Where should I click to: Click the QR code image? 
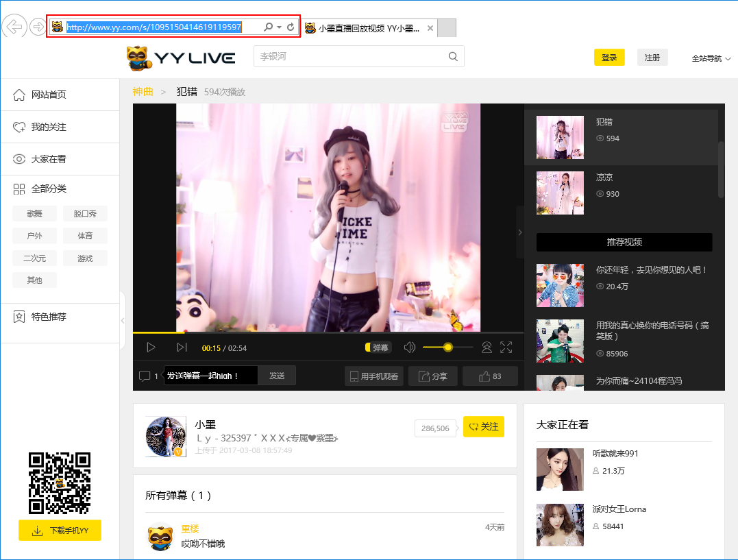click(x=60, y=483)
